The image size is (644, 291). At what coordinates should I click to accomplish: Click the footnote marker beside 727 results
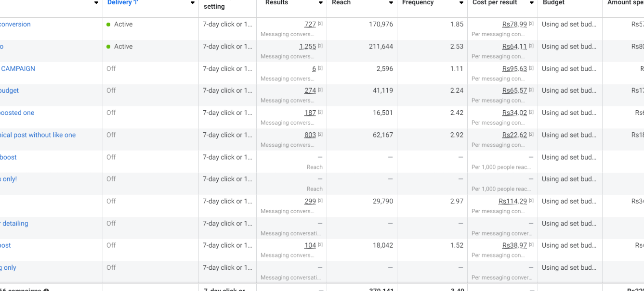tap(320, 24)
